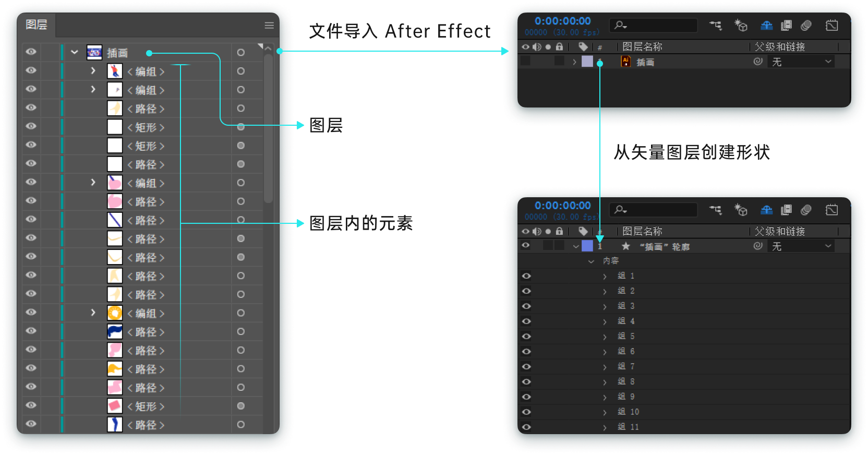868x455 pixels.
Task: Open the 图层 panel options menu
Action: 269,25
